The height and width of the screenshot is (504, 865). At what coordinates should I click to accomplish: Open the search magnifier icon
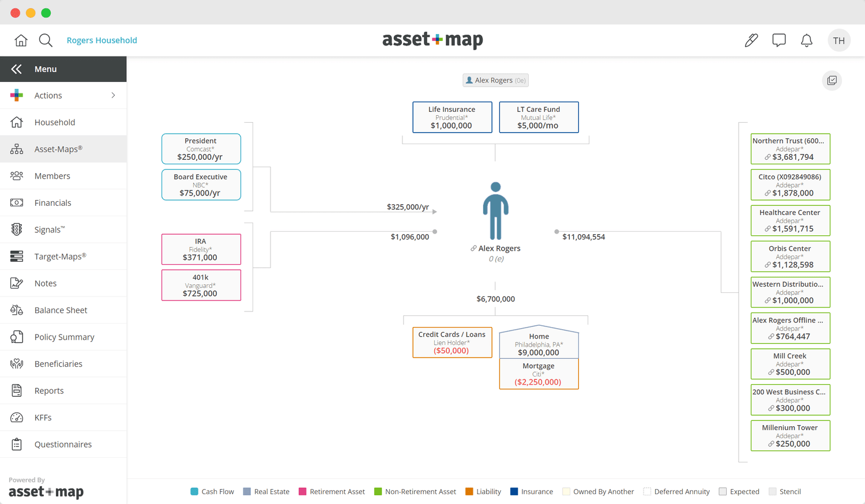46,40
